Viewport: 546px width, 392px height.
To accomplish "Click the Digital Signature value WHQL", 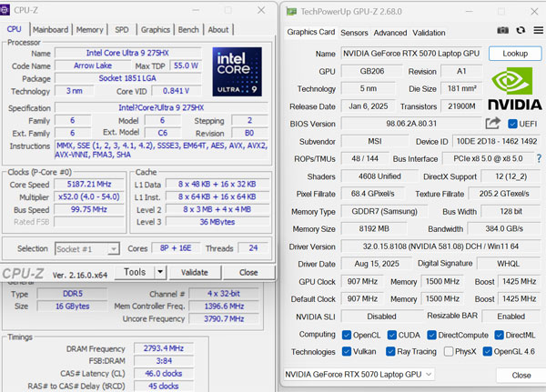I will point(508,264).
